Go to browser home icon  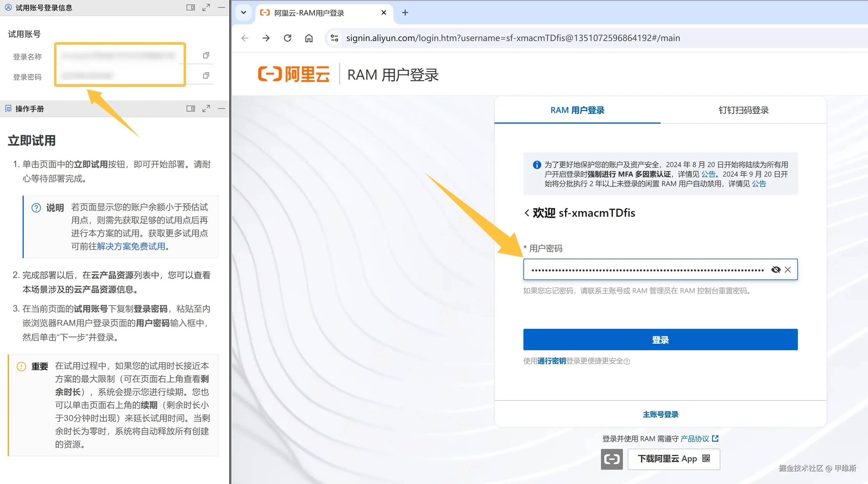point(309,38)
